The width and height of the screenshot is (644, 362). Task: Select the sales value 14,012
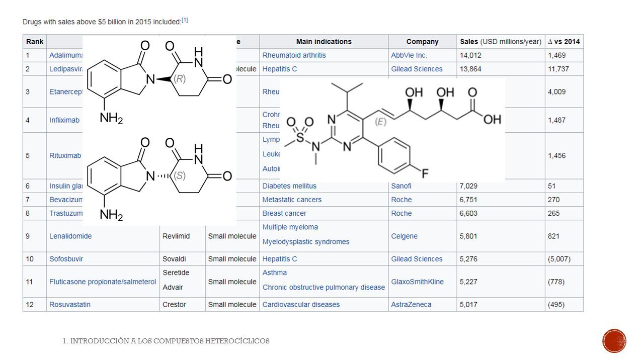pos(471,55)
